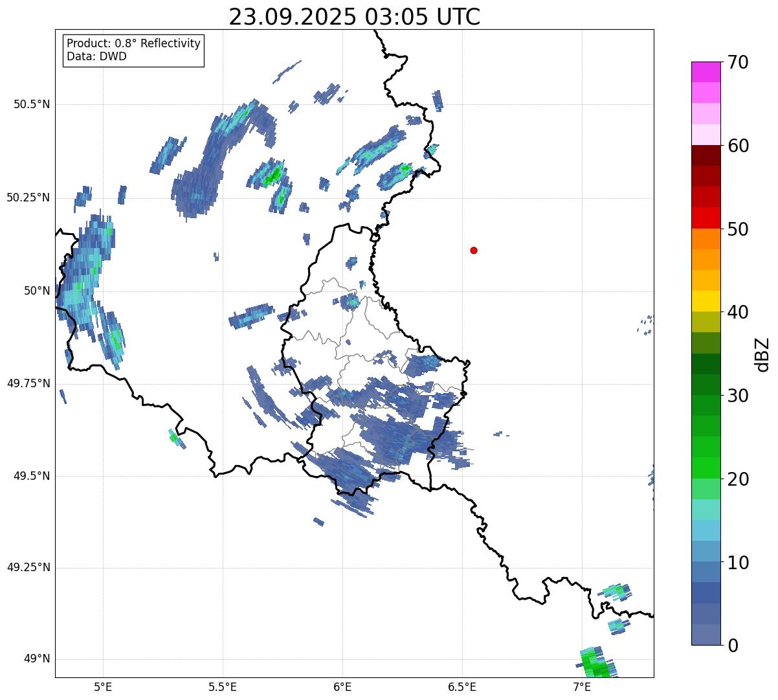778x700 pixels.
Task: Click 'Product: 0.8° Reflectivity' in info box
Action: [x=133, y=43]
